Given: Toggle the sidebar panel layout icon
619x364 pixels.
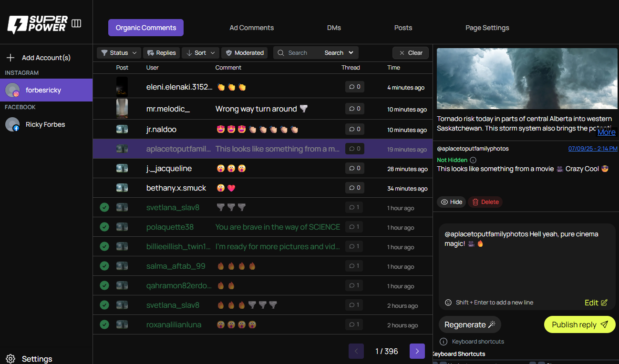Looking at the screenshot, I should pos(76,23).
